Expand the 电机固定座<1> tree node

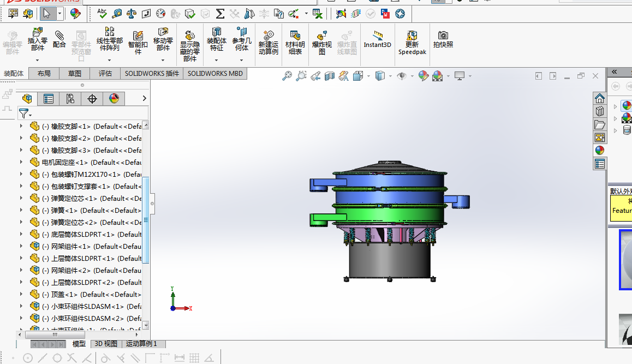coord(21,162)
